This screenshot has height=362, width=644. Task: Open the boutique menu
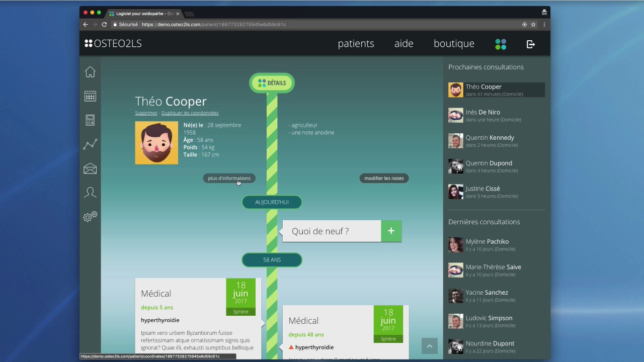tap(454, 44)
